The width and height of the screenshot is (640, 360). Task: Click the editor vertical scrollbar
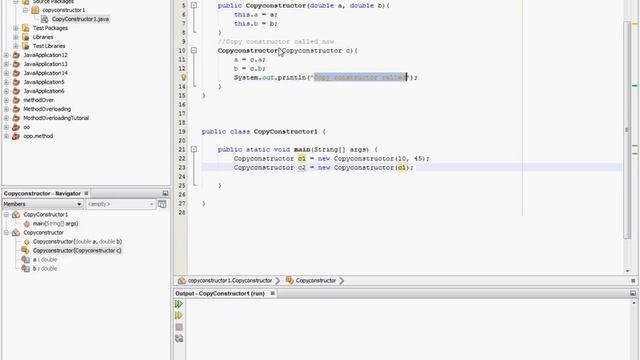click(x=627, y=130)
